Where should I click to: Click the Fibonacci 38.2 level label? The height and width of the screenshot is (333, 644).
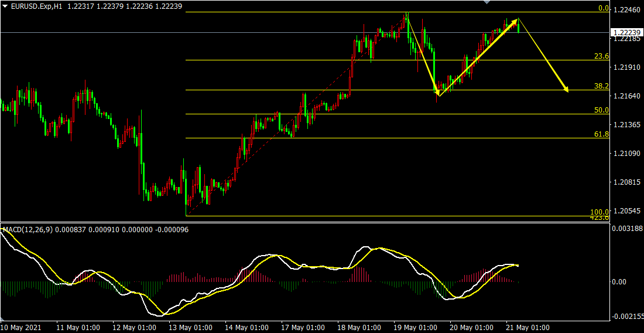[x=601, y=86]
